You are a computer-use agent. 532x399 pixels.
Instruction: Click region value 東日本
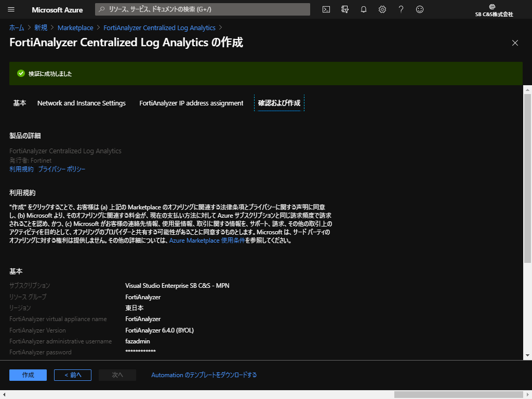pos(135,308)
